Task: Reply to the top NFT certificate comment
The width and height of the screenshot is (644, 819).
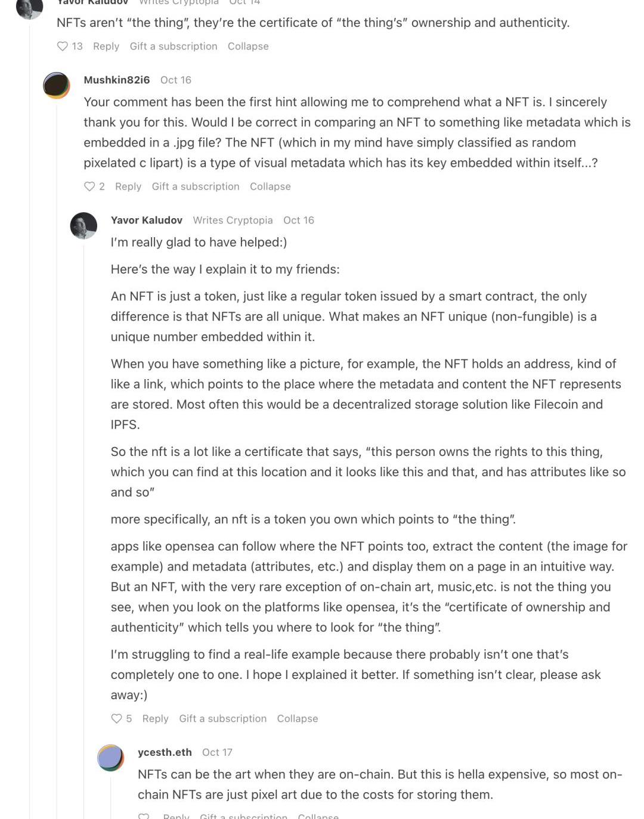Action: 106,46
